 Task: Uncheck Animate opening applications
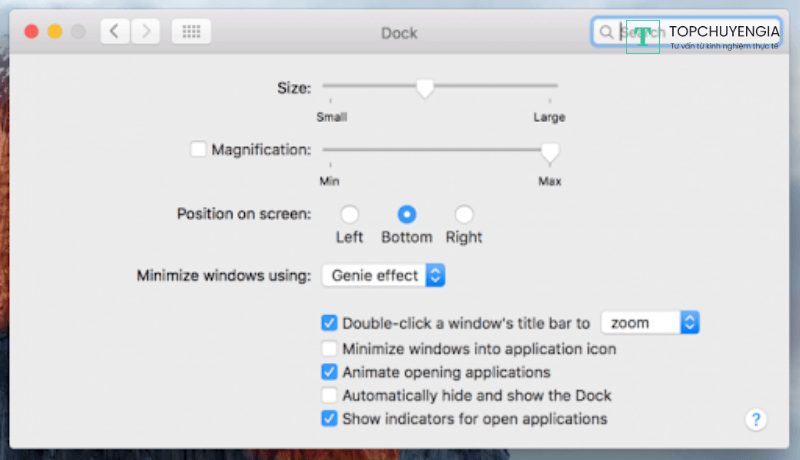coord(329,372)
